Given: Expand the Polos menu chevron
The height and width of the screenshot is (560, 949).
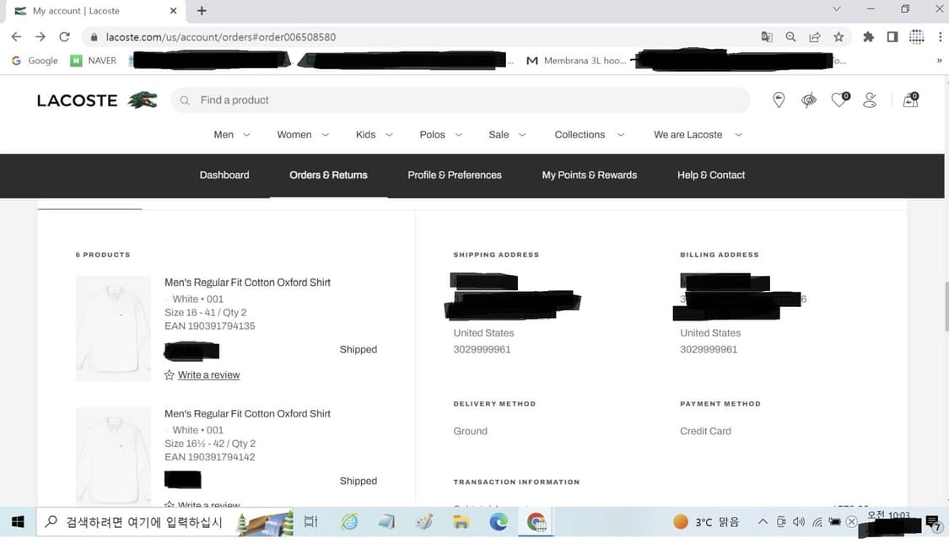Looking at the screenshot, I should tap(458, 135).
